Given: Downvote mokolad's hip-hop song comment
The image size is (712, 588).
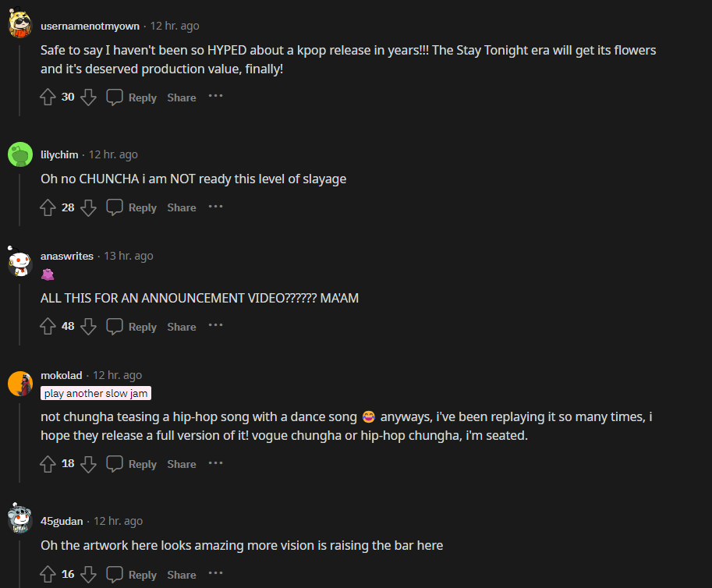Looking at the screenshot, I should tap(89, 464).
